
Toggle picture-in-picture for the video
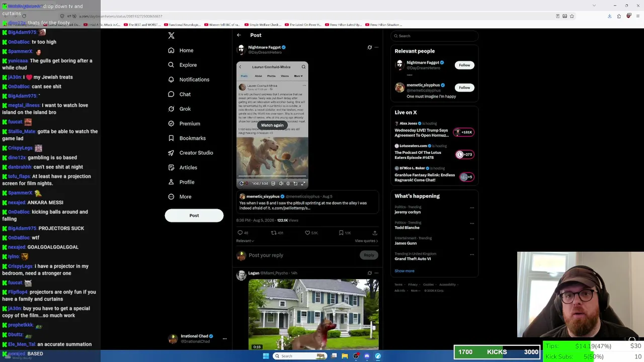(x=295, y=184)
